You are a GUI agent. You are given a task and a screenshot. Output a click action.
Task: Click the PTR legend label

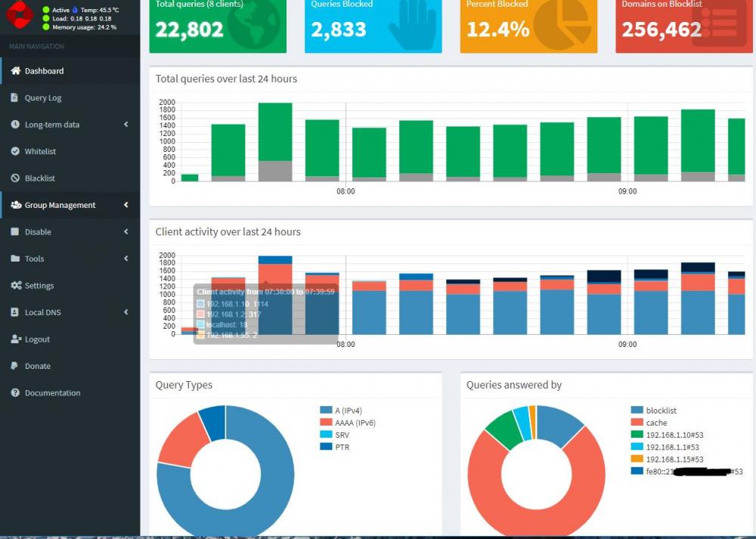(342, 447)
